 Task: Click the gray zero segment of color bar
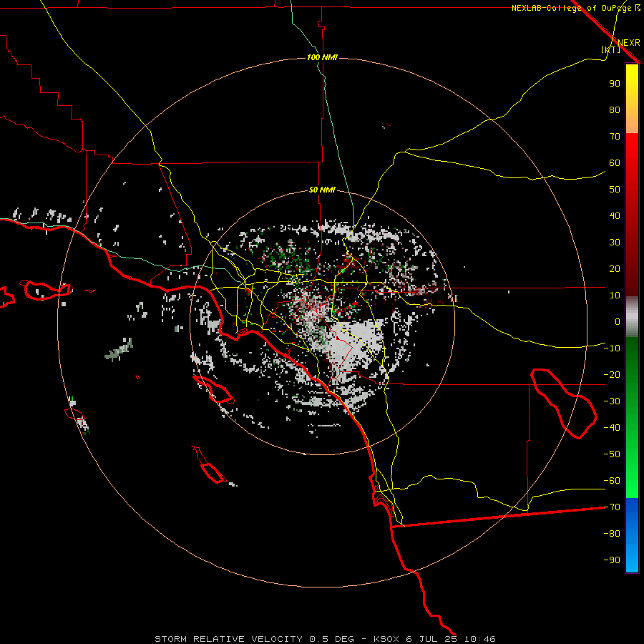(632, 317)
